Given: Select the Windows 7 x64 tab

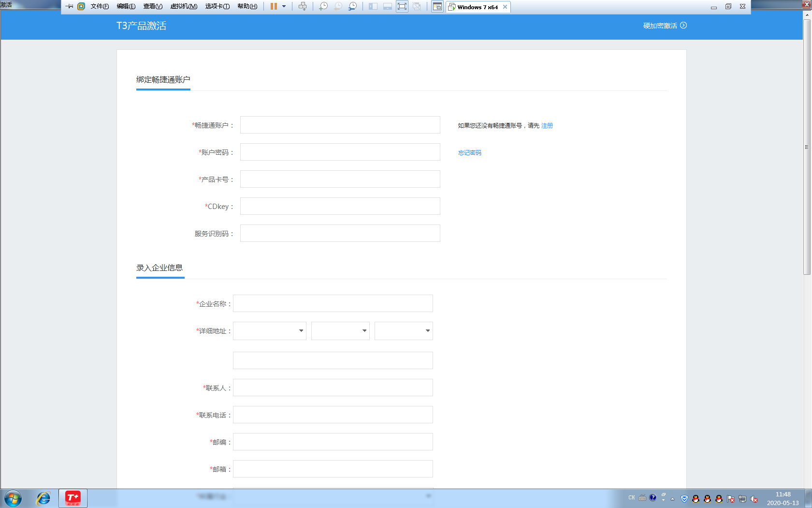Looking at the screenshot, I should pos(478,7).
